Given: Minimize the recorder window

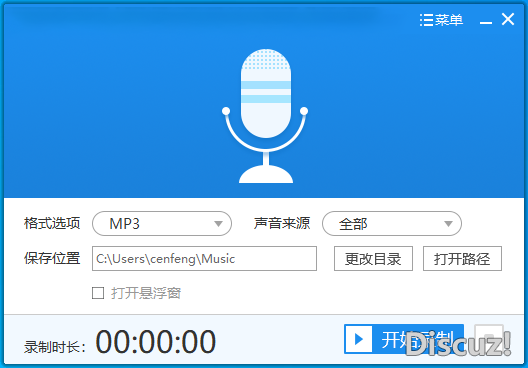Looking at the screenshot, I should pos(486,22).
